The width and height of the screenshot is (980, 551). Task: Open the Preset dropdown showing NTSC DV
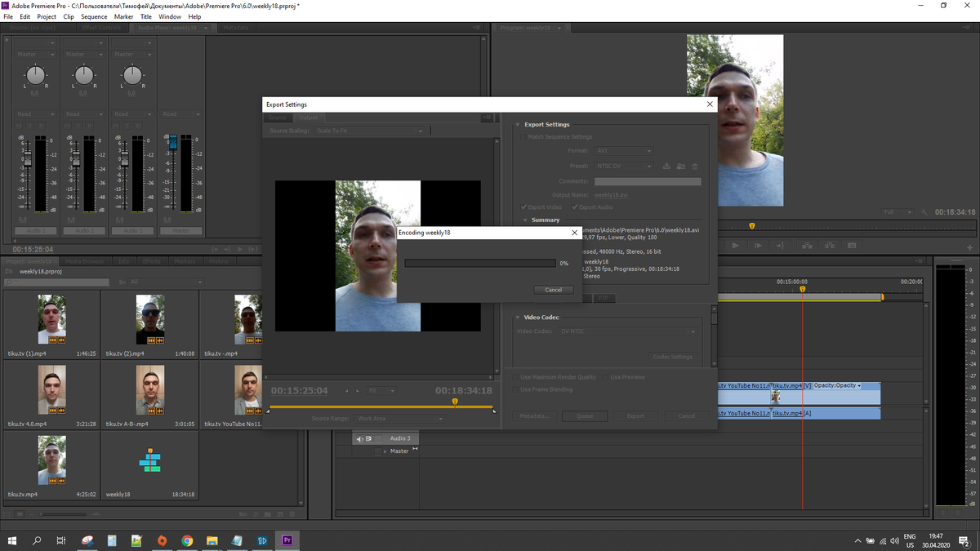pos(624,166)
